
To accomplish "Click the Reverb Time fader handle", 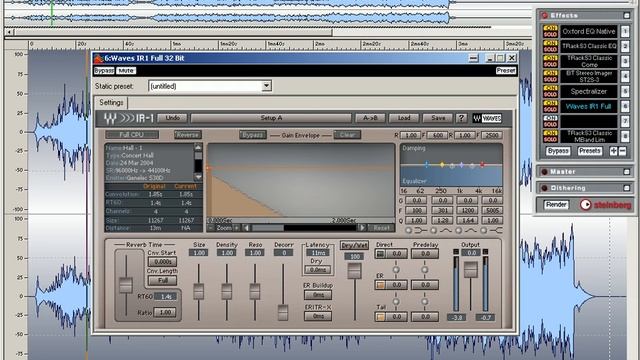I will (x=126, y=285).
